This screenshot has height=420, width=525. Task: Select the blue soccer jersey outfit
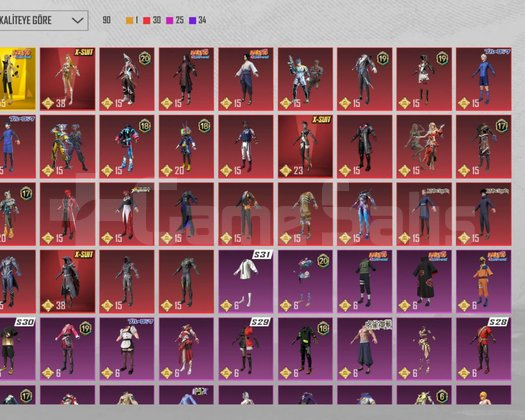[x=484, y=79]
